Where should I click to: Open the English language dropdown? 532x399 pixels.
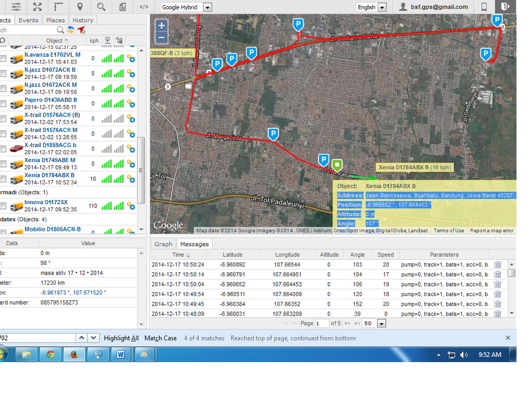371,7
